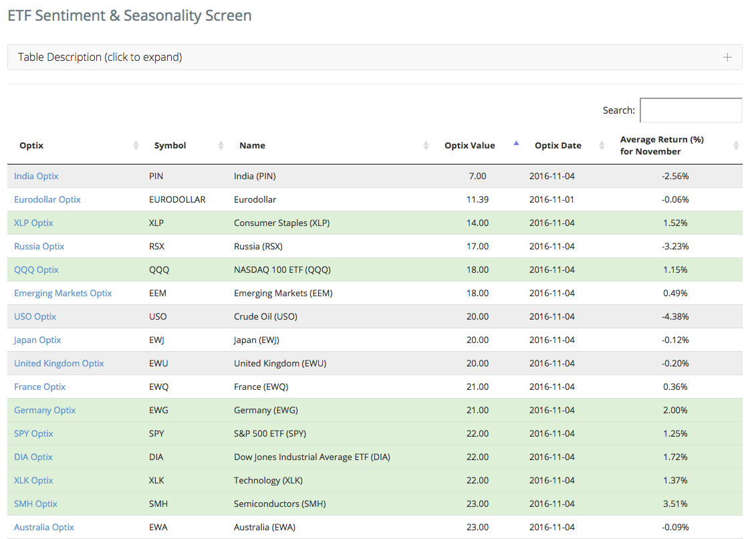Sort table by Name column
756x539 pixels.
426,145
